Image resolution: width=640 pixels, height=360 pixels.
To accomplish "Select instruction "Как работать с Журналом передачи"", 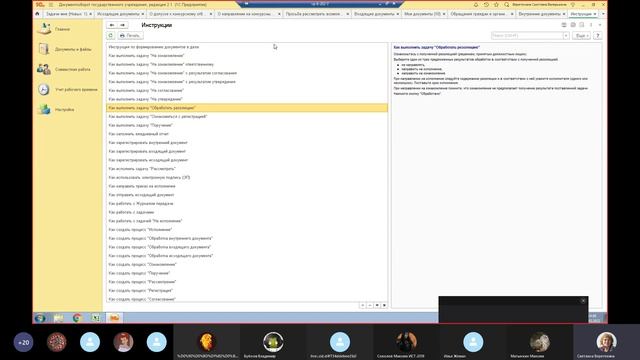I will [247, 203].
